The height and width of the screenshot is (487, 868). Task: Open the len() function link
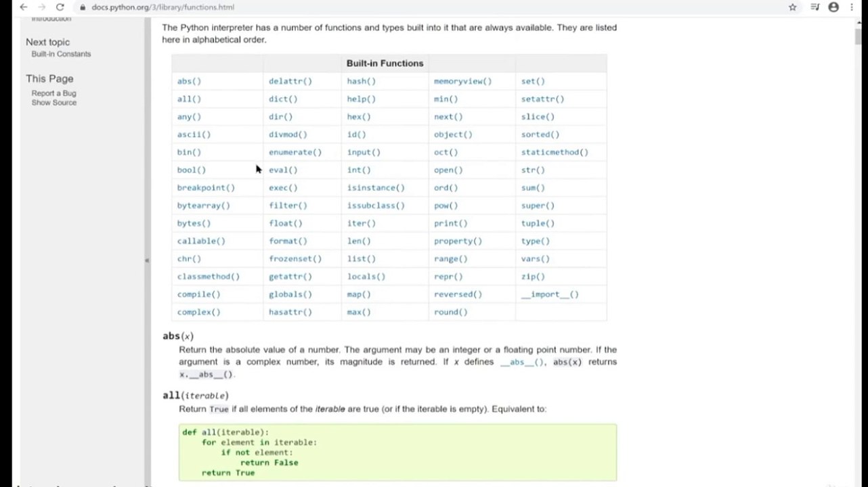pos(359,241)
